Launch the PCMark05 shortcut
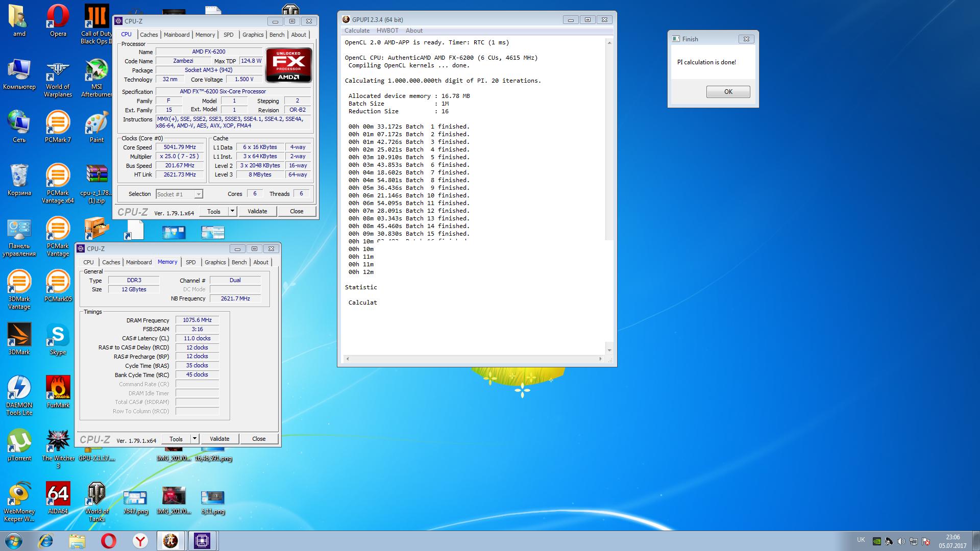The width and height of the screenshot is (980, 551). click(58, 286)
